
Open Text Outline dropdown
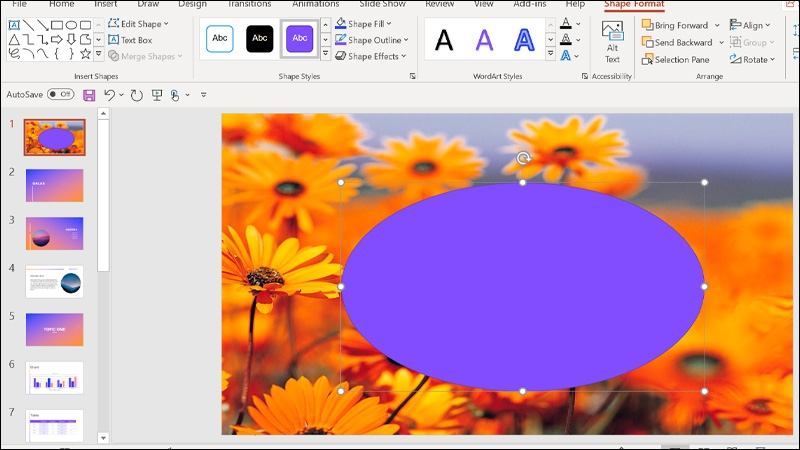578,40
